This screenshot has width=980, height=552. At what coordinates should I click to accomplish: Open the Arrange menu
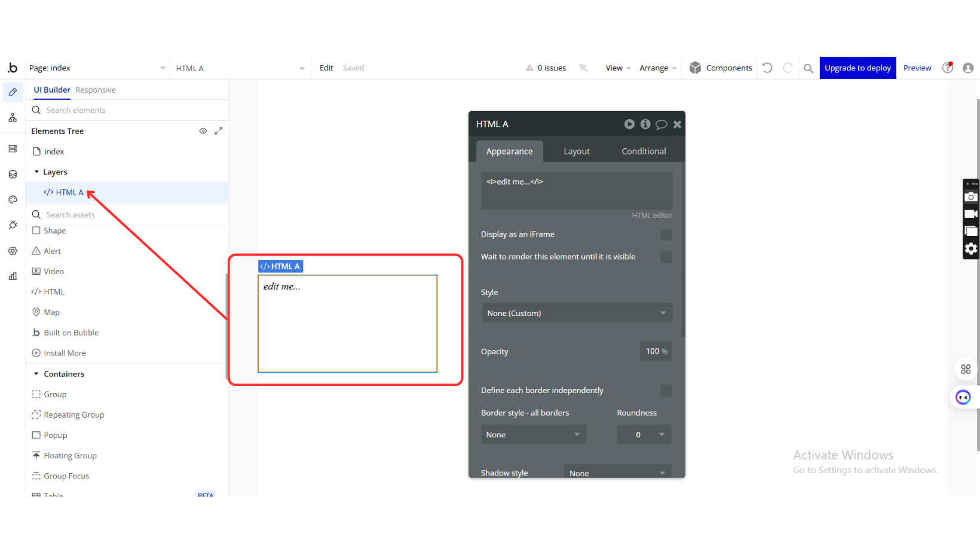(658, 68)
